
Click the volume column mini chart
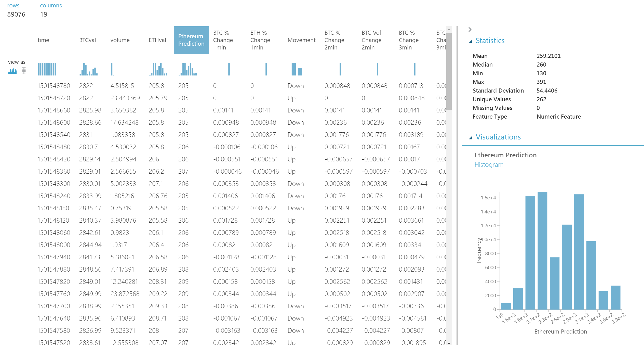[x=112, y=69]
